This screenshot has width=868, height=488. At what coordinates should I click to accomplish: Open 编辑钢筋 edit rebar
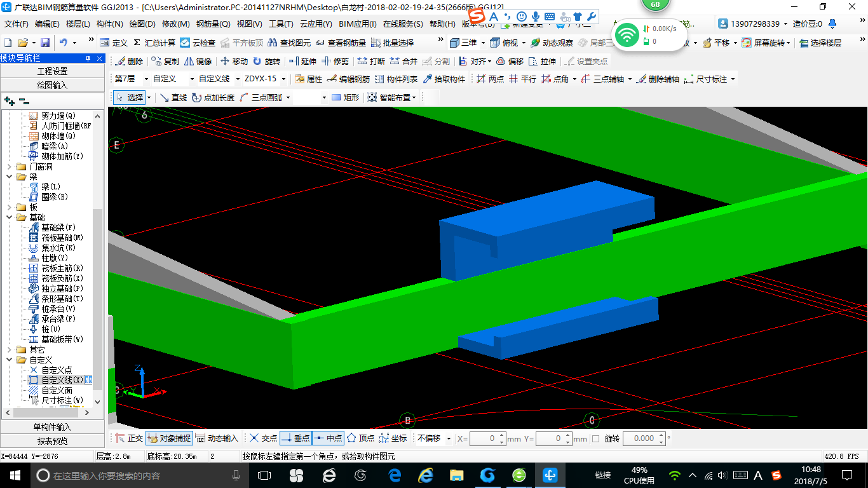pos(348,79)
